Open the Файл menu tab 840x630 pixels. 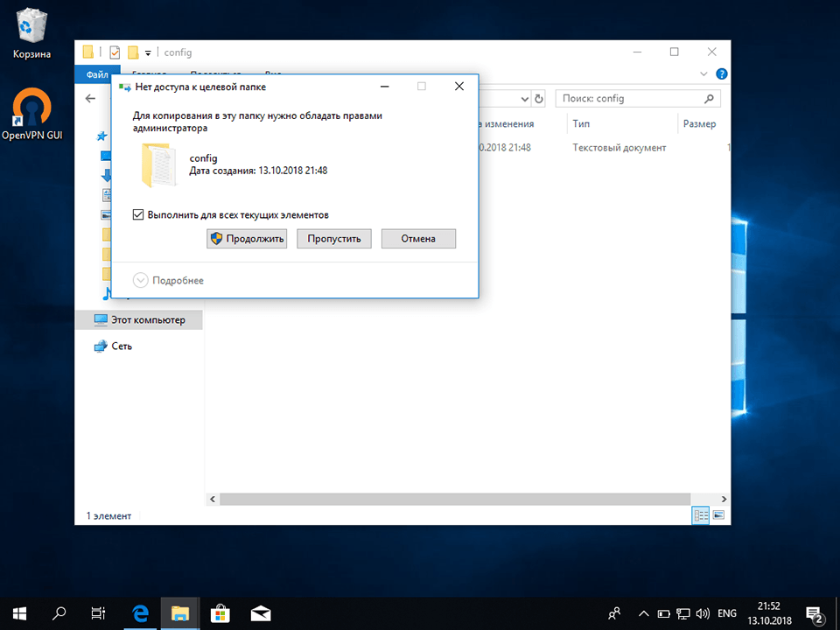(97, 73)
